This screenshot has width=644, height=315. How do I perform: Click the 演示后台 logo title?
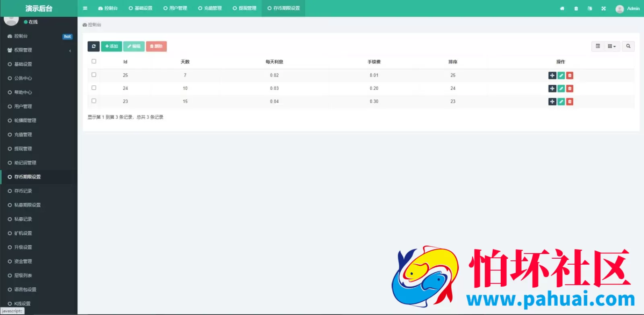(39, 8)
